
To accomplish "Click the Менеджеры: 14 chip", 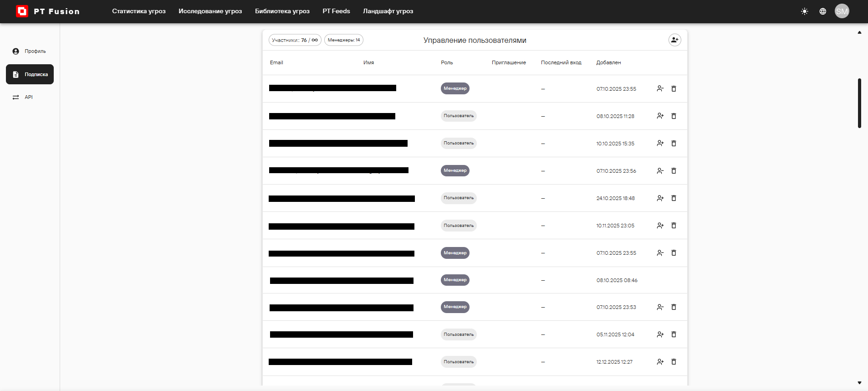I will (x=344, y=40).
